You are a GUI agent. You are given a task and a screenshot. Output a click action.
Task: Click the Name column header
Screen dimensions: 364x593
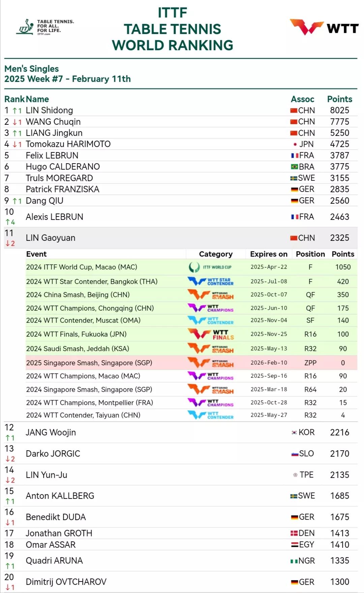pos(37,99)
